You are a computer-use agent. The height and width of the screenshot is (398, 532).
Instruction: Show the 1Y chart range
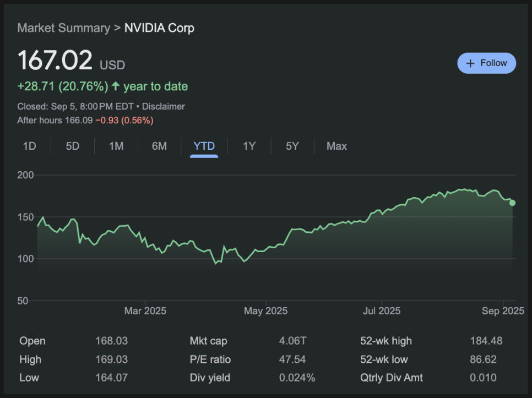(249, 146)
